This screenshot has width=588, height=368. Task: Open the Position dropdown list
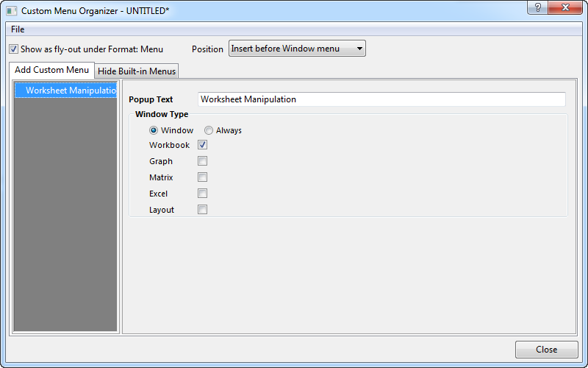click(297, 49)
